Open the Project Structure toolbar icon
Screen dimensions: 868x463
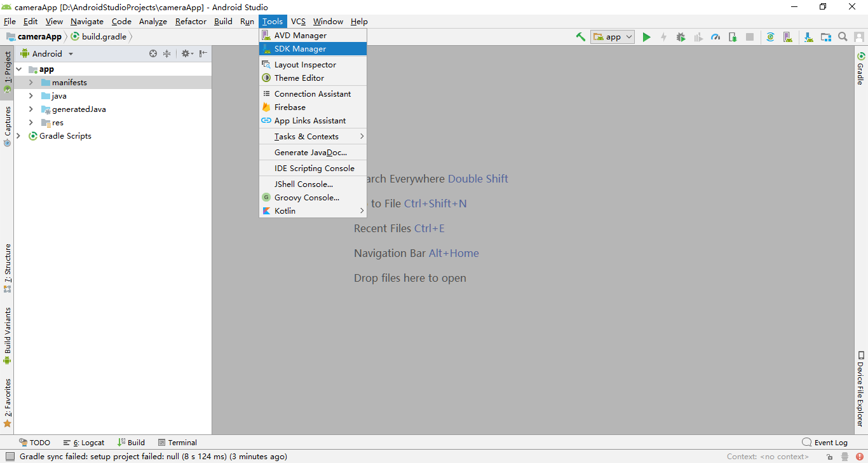coord(825,37)
